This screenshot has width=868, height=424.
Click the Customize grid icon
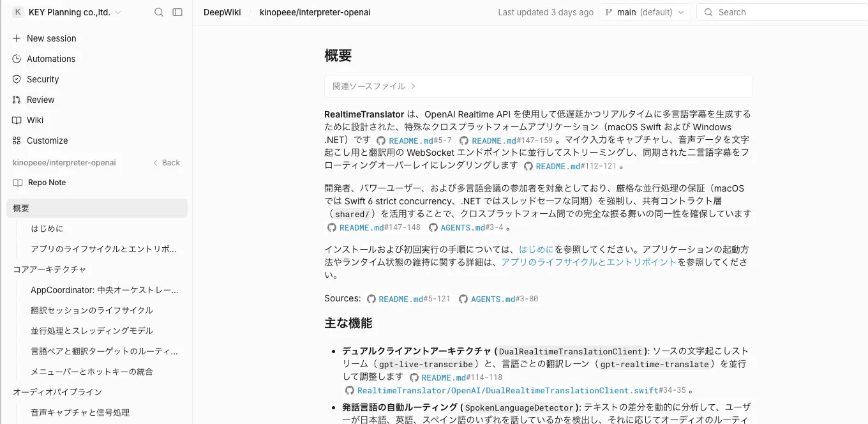[17, 140]
